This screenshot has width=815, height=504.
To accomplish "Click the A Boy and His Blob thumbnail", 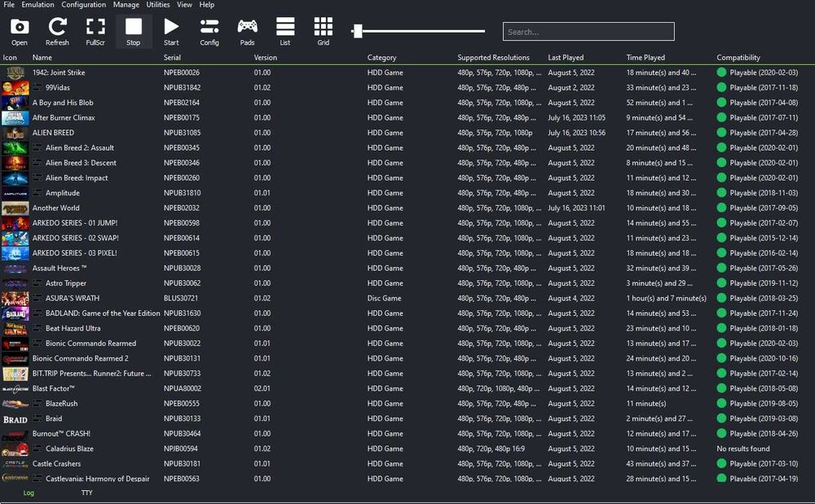I will [15, 103].
